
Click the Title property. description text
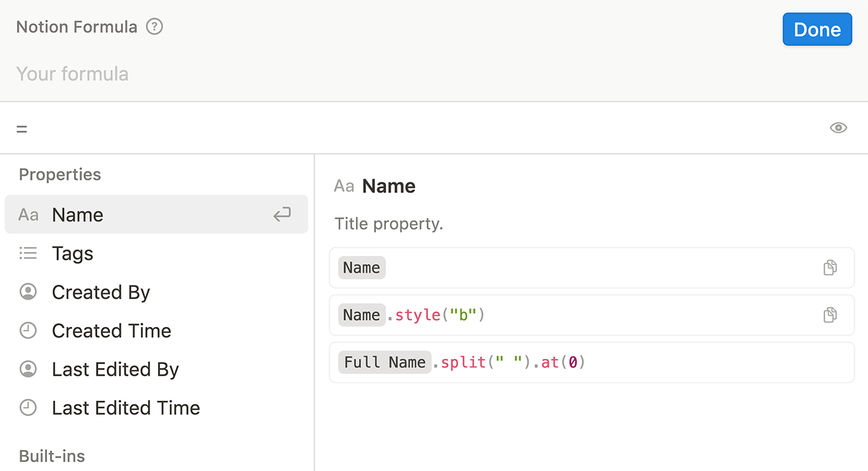[x=389, y=224]
